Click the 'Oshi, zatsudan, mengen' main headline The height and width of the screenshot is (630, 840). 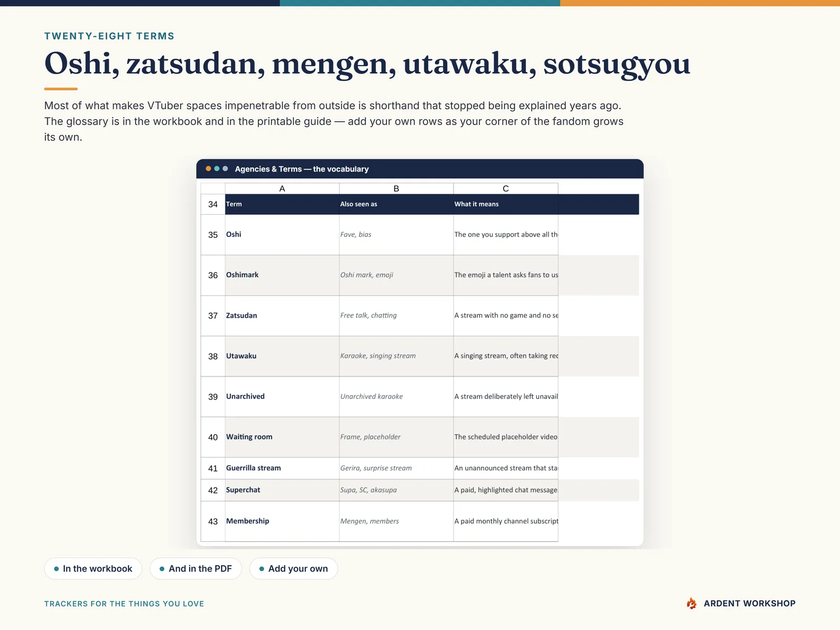[367, 64]
